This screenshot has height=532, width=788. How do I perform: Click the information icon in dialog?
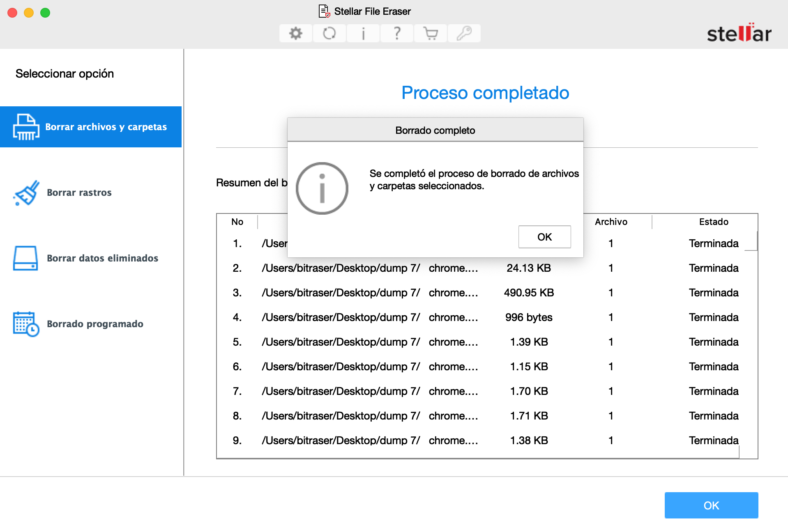[x=322, y=188]
